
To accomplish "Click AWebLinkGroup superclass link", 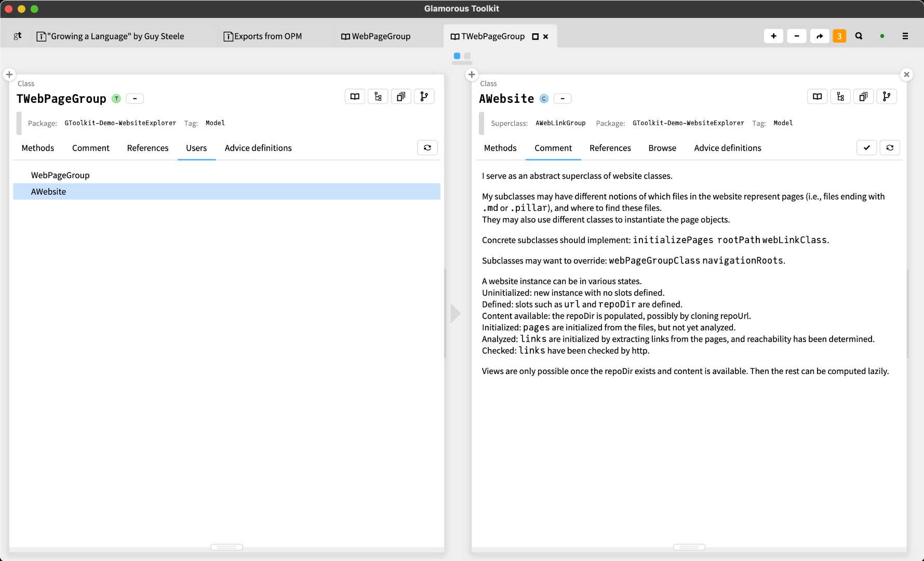I will (x=560, y=123).
